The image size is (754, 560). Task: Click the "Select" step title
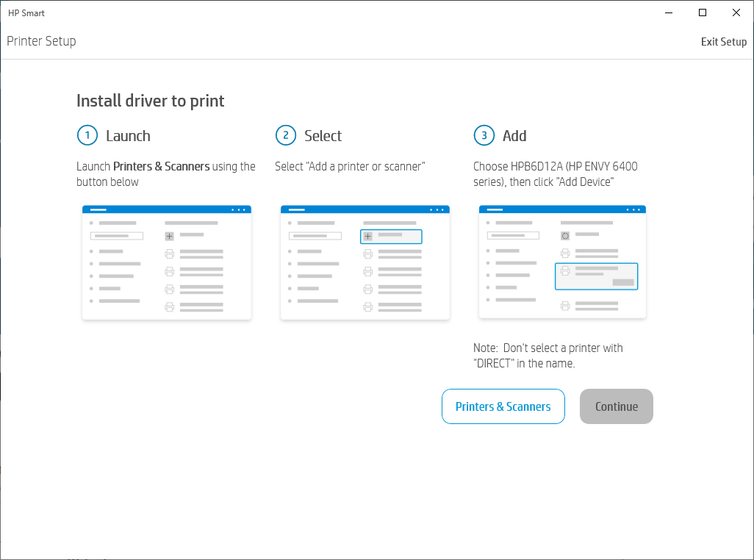323,136
